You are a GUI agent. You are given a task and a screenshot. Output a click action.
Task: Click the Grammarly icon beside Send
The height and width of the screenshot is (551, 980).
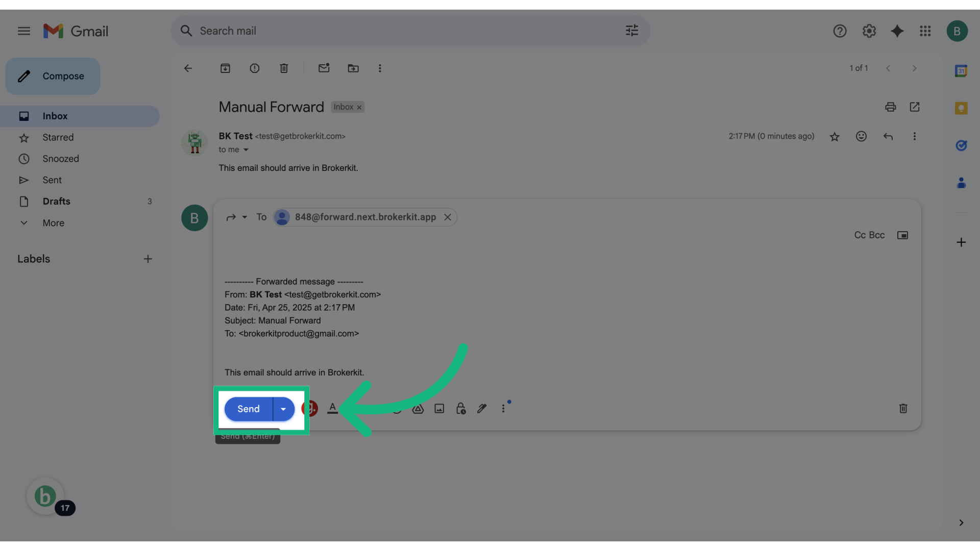pos(310,408)
